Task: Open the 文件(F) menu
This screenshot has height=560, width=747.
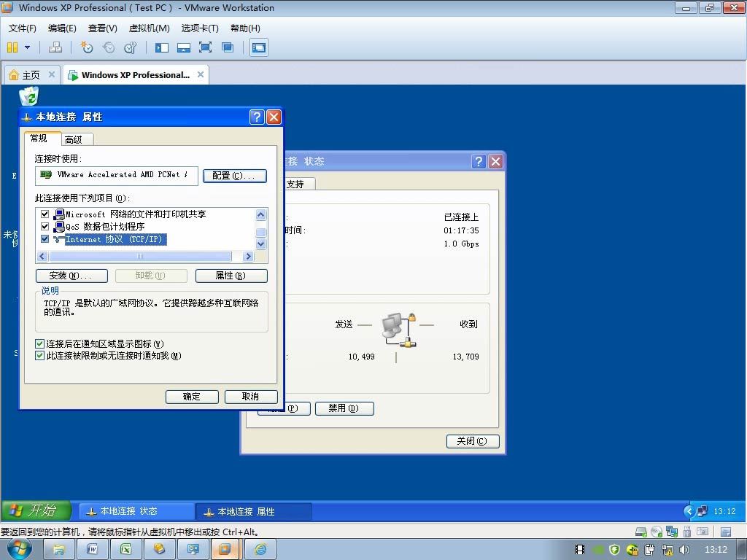Action: pos(22,28)
